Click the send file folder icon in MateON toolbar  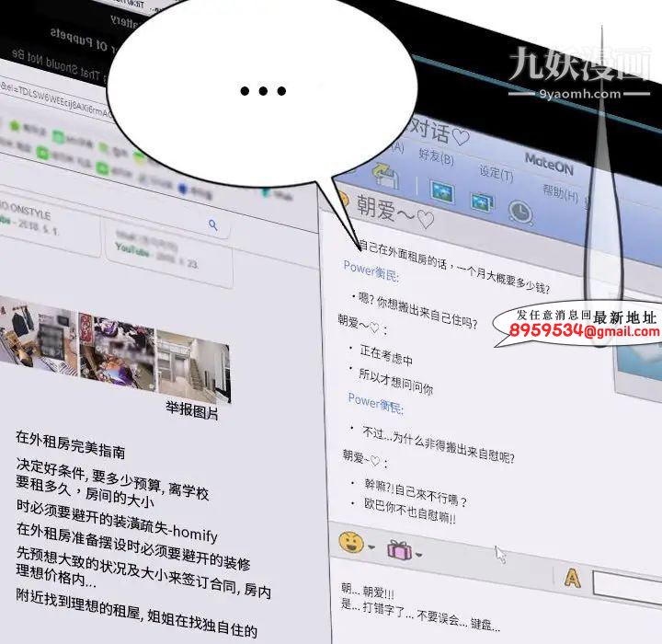(x=385, y=176)
